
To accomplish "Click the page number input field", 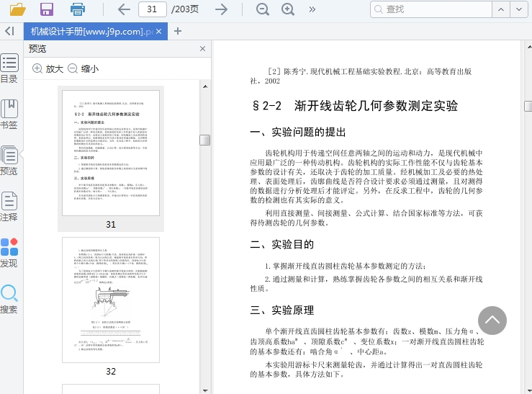I will click(x=152, y=9).
